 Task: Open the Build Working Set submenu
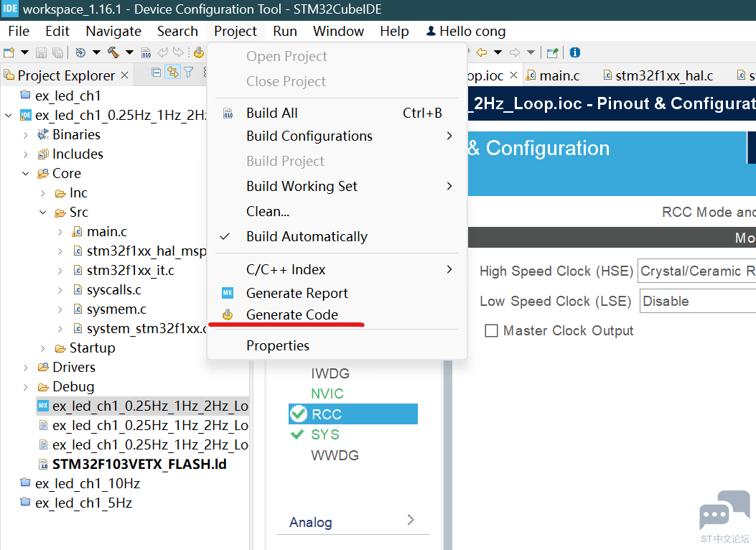click(337, 186)
